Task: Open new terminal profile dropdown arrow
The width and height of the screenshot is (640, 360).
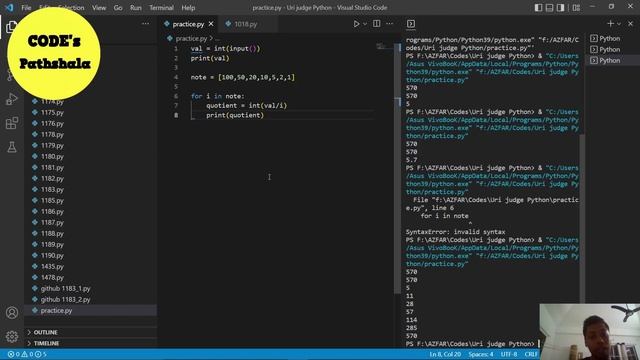Action: pyautogui.click(x=619, y=24)
